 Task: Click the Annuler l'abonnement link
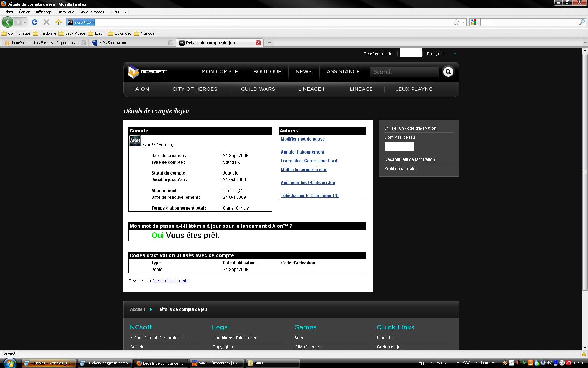pos(302,152)
